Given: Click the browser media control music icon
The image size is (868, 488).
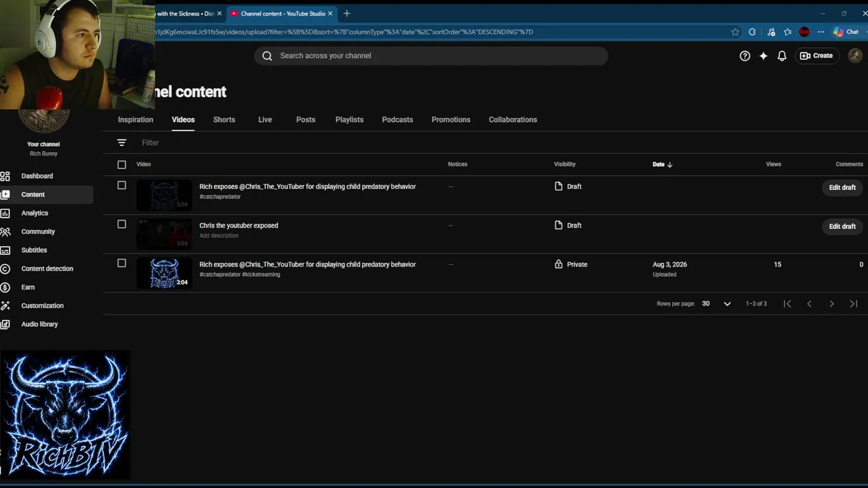Looking at the screenshot, I should tap(771, 32).
